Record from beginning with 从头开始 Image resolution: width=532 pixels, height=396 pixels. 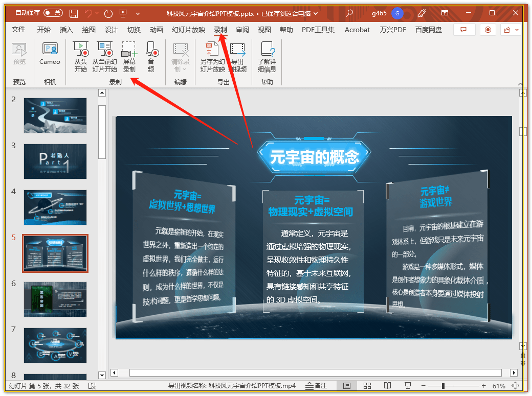81,57
